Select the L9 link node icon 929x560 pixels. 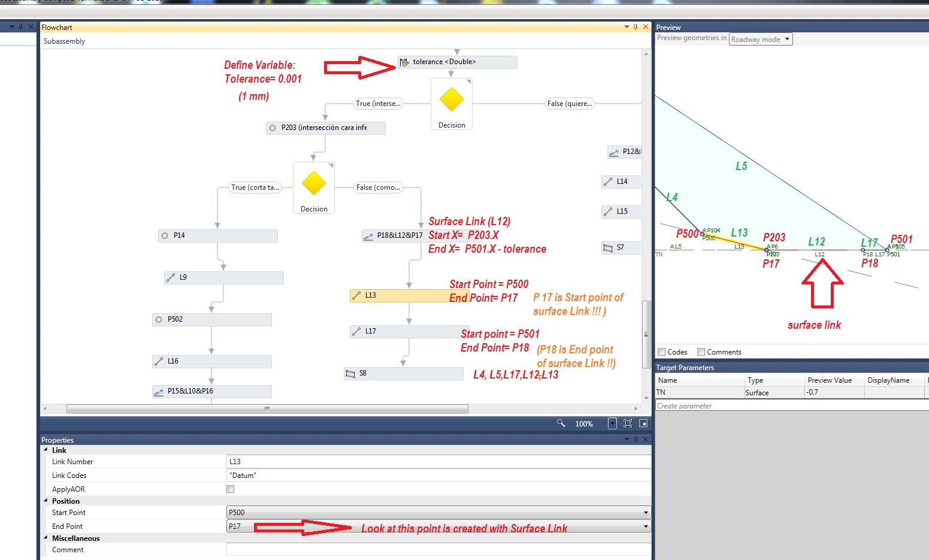[x=171, y=278]
